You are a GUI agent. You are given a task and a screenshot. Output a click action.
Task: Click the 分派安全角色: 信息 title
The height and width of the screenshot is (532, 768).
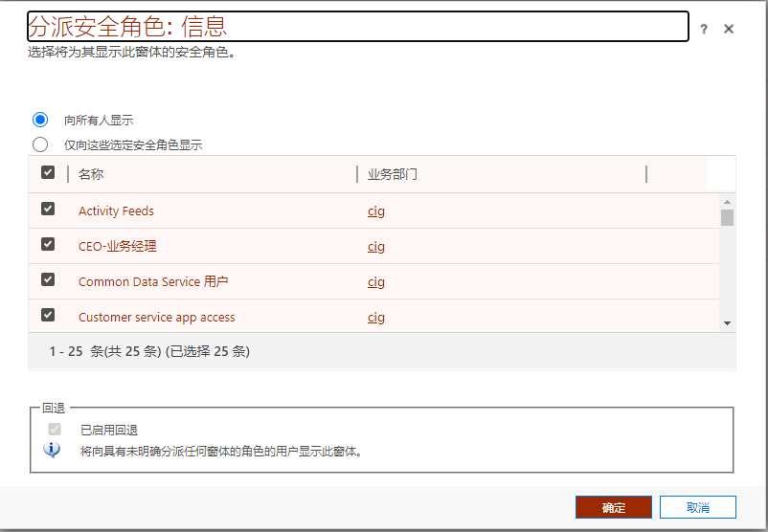pos(127,27)
